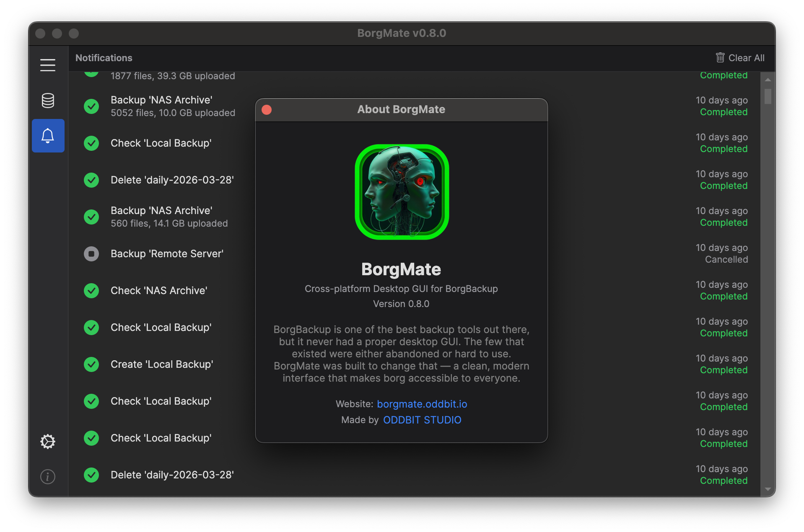The width and height of the screenshot is (804, 532).
Task: Open the hamburger menu in the sidebar
Action: point(48,65)
